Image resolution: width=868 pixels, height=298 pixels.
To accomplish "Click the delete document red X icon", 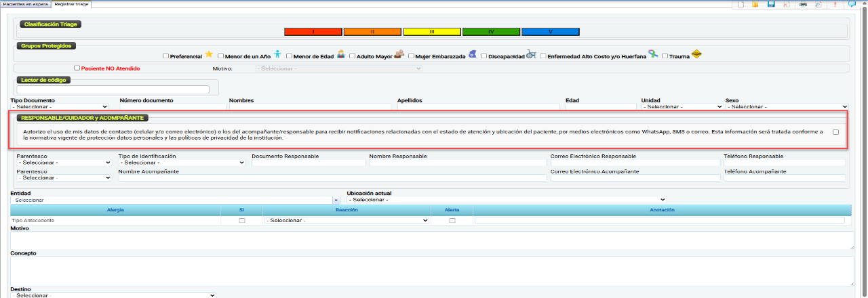I will pos(787,4).
